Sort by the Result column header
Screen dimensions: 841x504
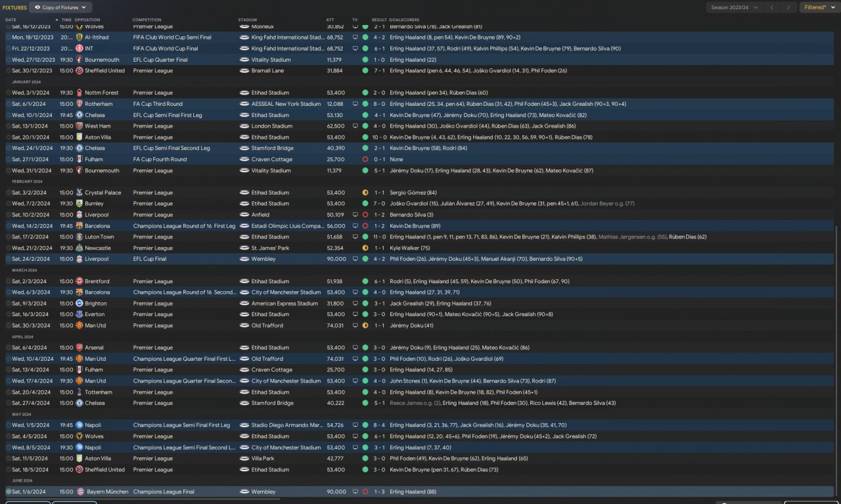pos(379,20)
